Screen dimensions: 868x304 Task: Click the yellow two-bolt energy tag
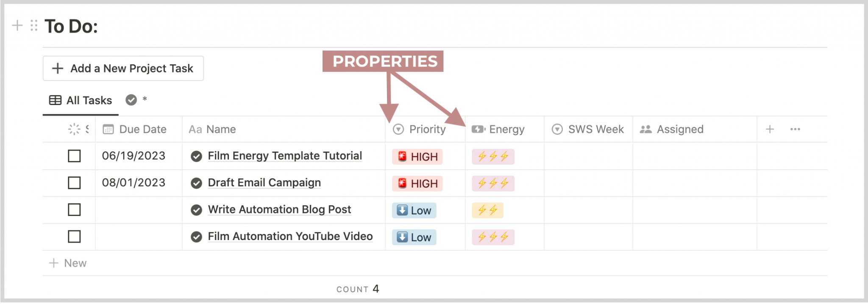[488, 210]
